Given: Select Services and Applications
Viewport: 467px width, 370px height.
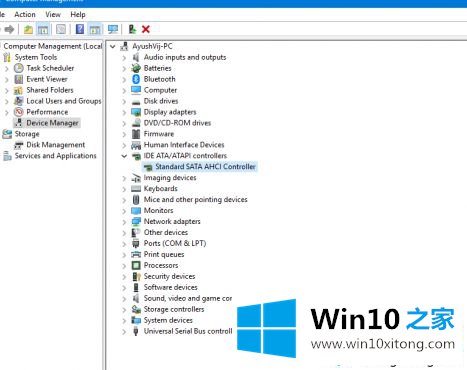Looking at the screenshot, I should [x=55, y=156].
